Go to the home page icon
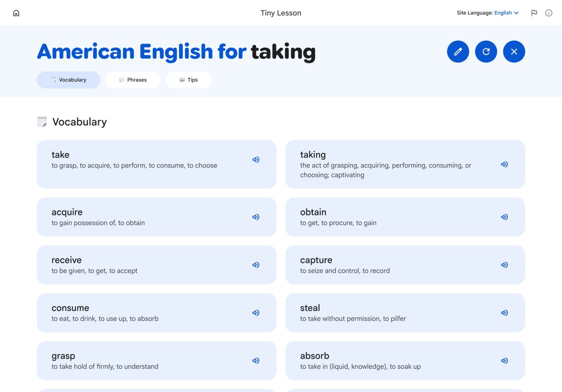The image size is (562, 392). (16, 13)
